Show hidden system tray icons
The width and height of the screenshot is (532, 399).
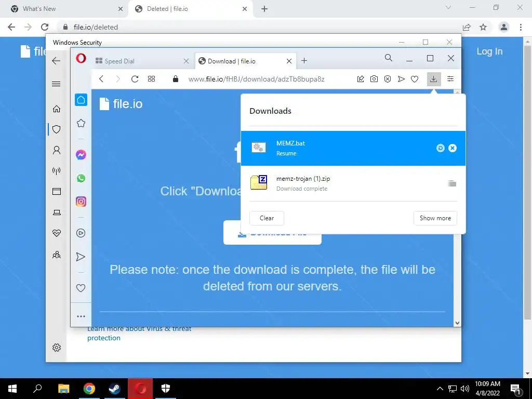[x=440, y=389]
